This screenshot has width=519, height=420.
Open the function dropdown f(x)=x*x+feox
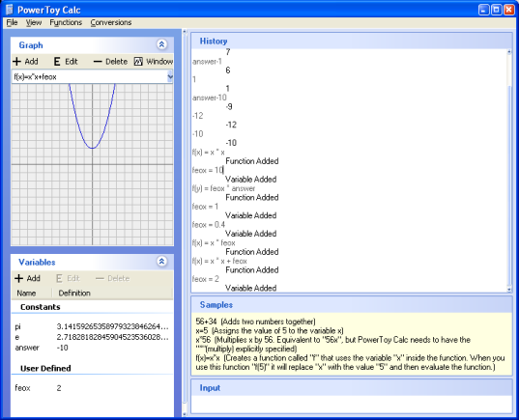point(170,76)
